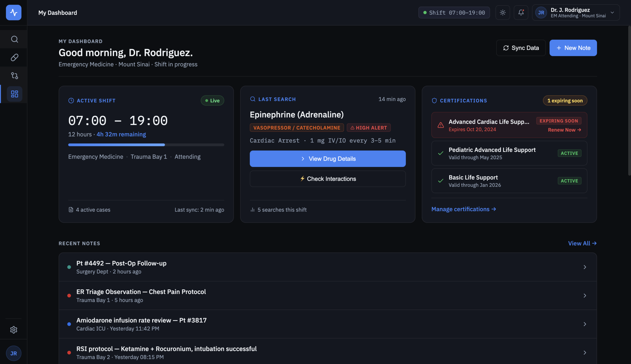This screenshot has width=631, height=364.
Task: Open the search icon in sidebar
Action: (14, 39)
